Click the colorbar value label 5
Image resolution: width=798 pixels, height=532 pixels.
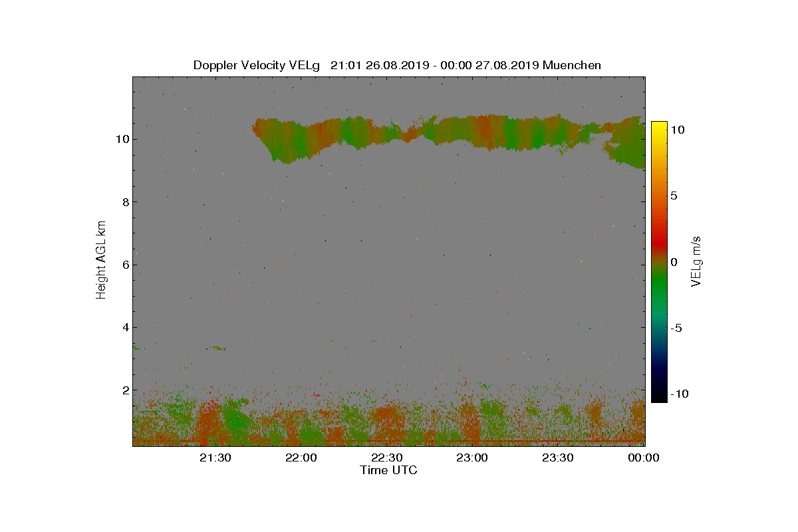674,196
